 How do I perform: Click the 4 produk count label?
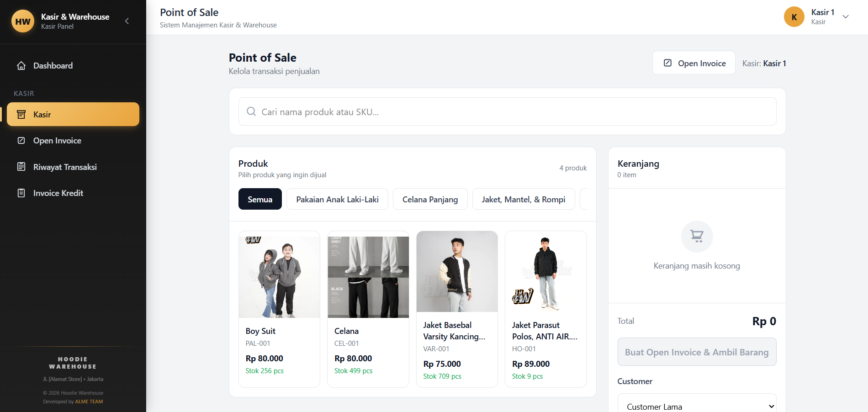point(573,168)
